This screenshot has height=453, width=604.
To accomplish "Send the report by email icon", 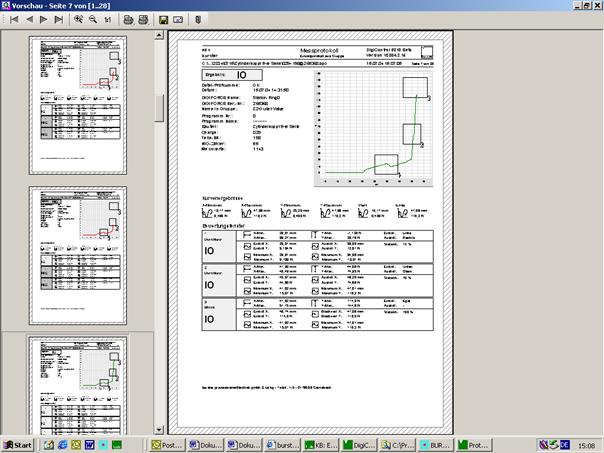I will point(178,19).
